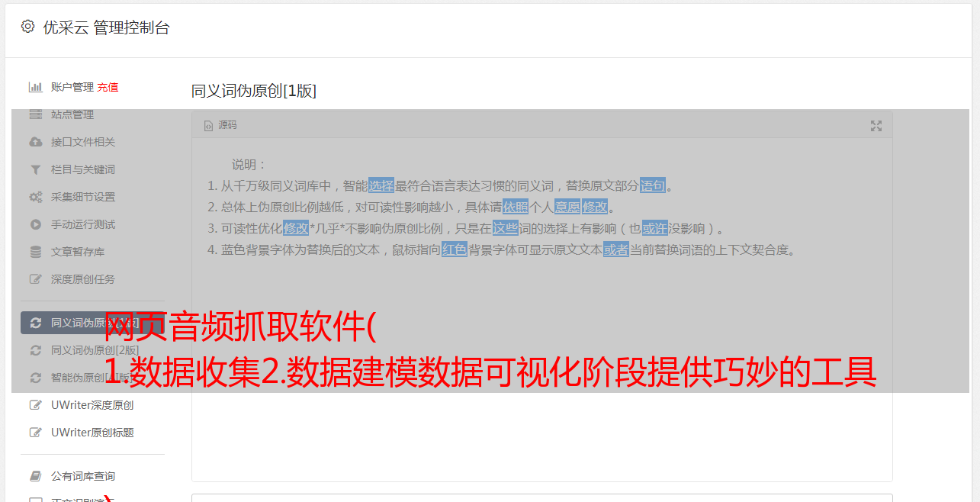Screen dimensions: 980x502
Task: Click the 优采云 管理控制台 title
Action: pos(106,27)
